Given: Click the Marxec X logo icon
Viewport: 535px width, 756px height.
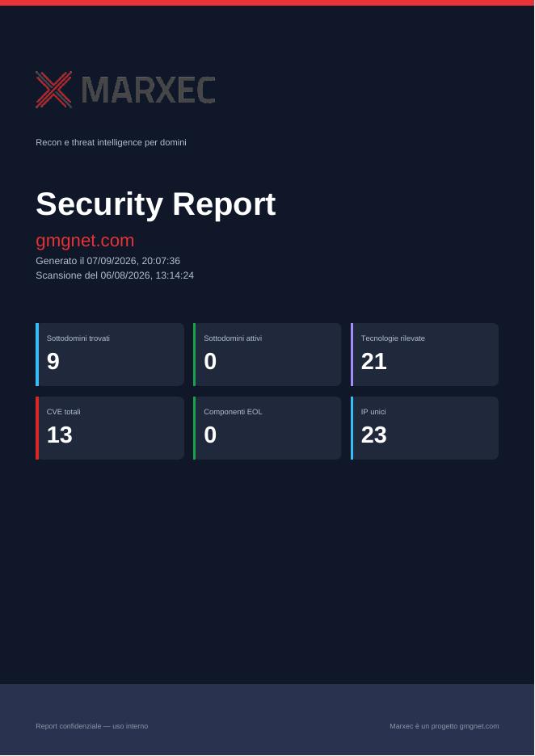Looking at the screenshot, I should click(54, 90).
